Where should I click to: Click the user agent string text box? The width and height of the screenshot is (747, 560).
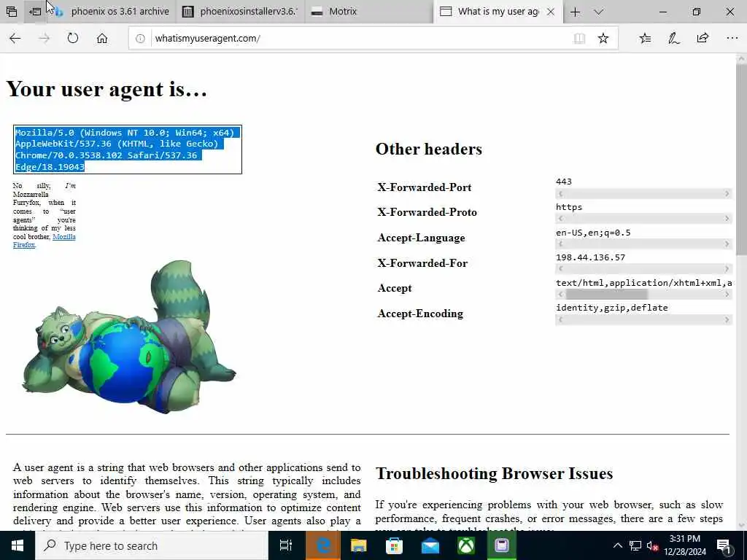tap(128, 149)
